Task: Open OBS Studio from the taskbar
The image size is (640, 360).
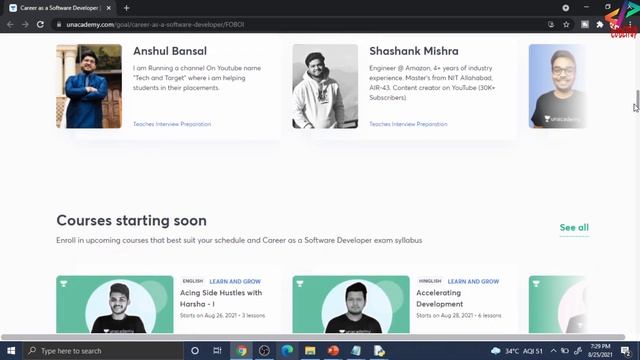Action: tap(264, 351)
